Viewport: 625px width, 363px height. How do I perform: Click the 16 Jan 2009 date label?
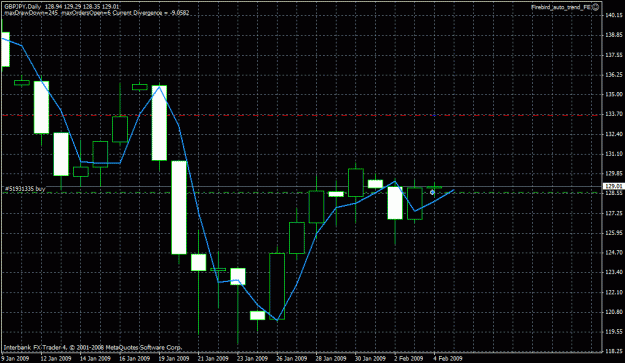(x=135, y=358)
